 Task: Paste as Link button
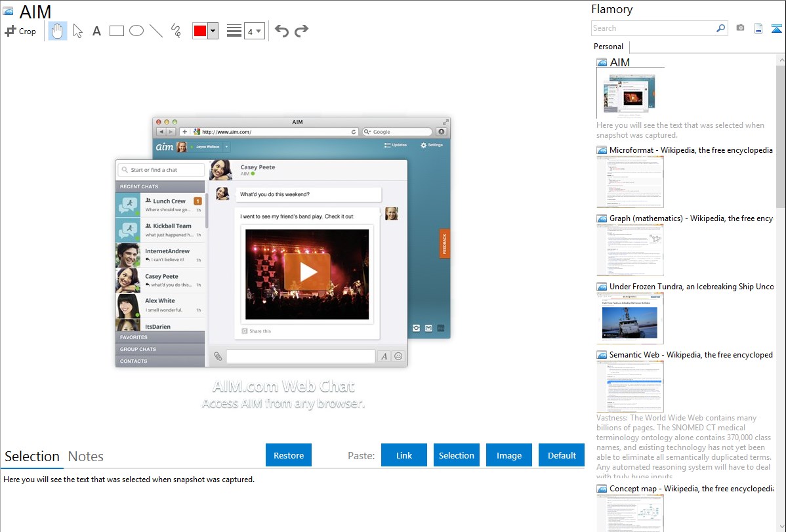(404, 455)
